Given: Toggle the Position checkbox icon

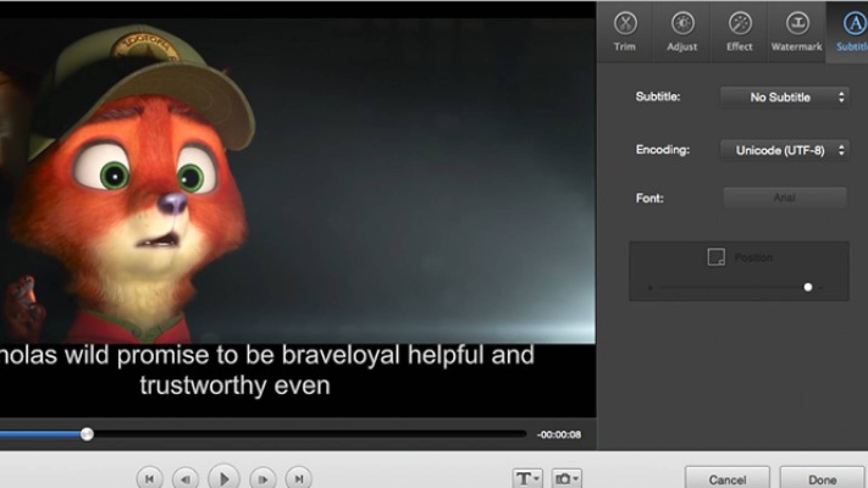Looking at the screenshot, I should click(x=716, y=257).
